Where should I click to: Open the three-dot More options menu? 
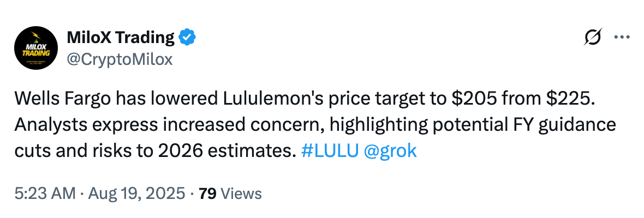tap(622, 38)
